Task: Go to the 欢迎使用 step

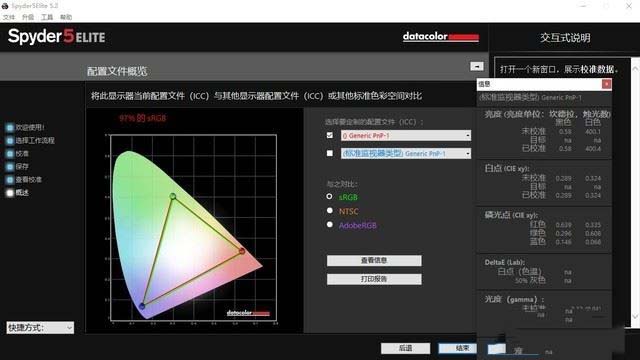Action: (x=30, y=127)
